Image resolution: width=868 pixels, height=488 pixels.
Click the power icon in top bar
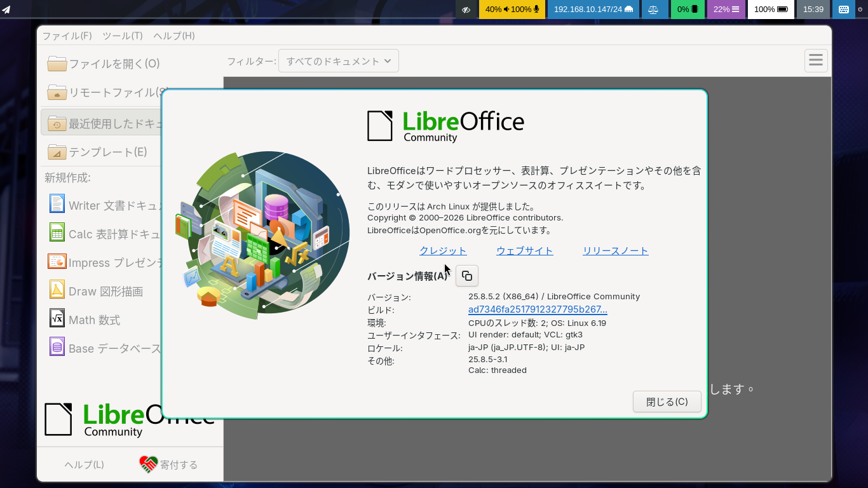pyautogui.click(x=861, y=10)
